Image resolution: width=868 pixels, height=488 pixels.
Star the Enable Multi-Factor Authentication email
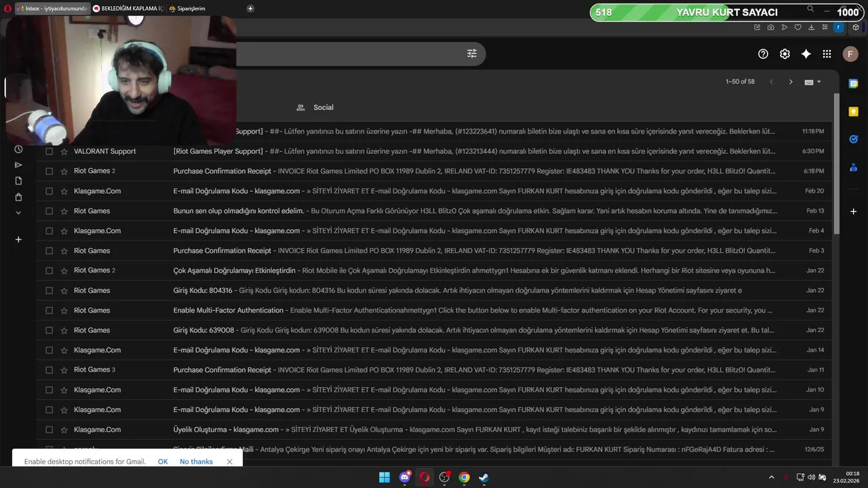coord(64,310)
